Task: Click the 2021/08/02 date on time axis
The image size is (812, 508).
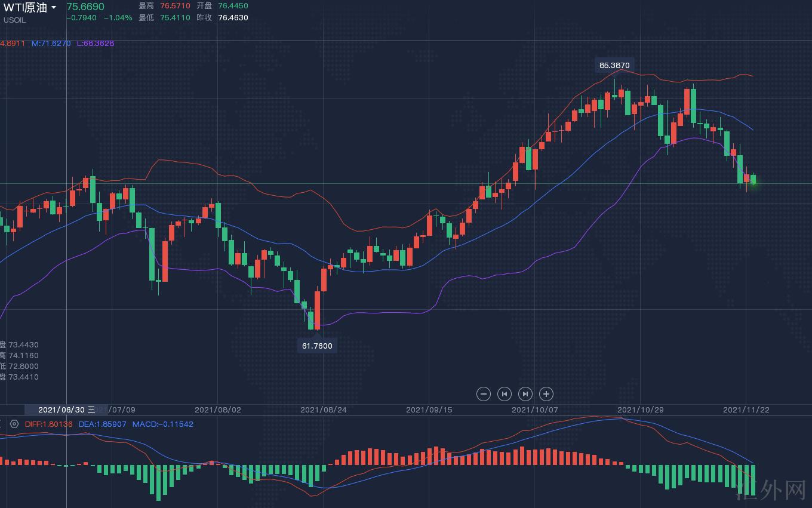Action: click(x=218, y=410)
